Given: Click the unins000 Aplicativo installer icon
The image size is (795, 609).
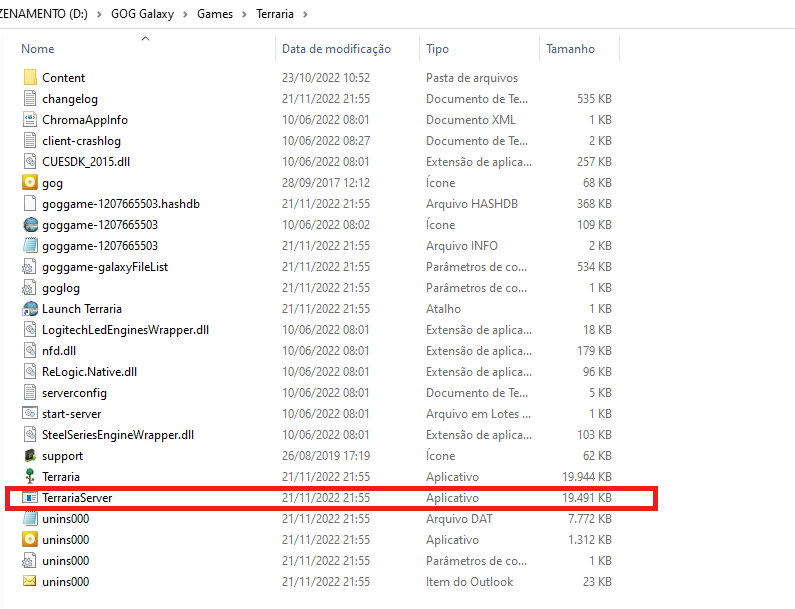Looking at the screenshot, I should click(x=30, y=540).
